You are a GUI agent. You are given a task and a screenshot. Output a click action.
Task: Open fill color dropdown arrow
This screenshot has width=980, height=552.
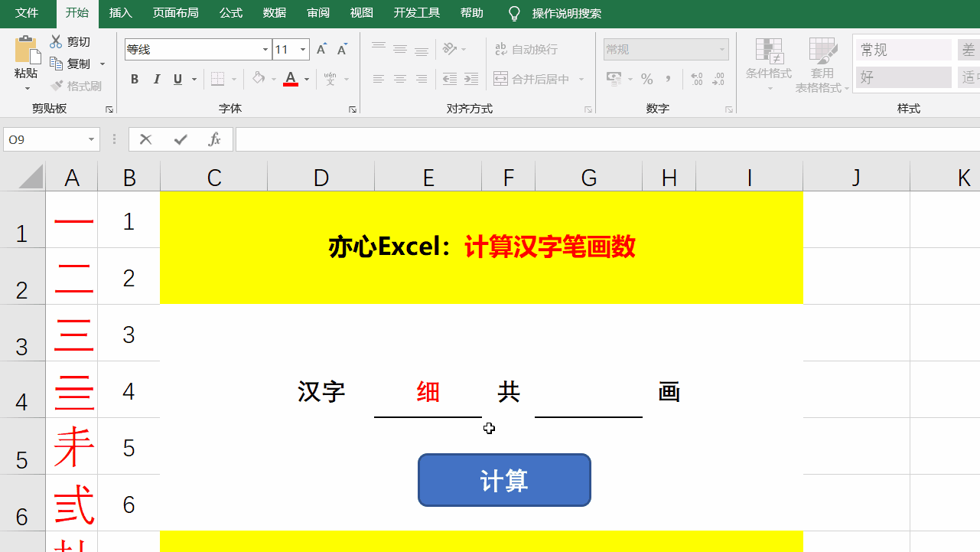pos(275,79)
